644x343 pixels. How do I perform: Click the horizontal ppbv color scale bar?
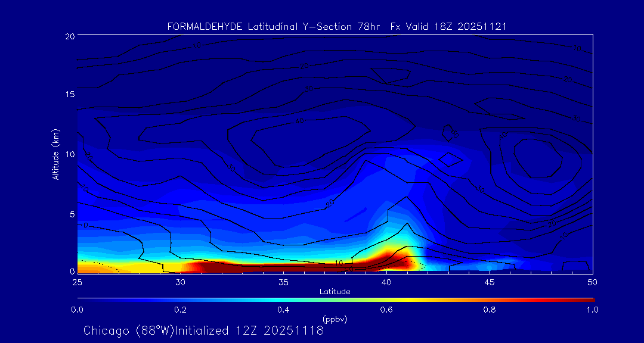336,300
